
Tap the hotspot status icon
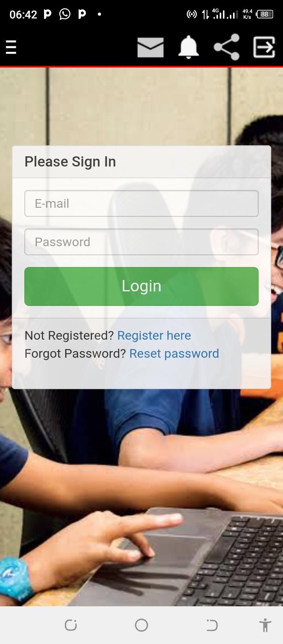tap(191, 15)
